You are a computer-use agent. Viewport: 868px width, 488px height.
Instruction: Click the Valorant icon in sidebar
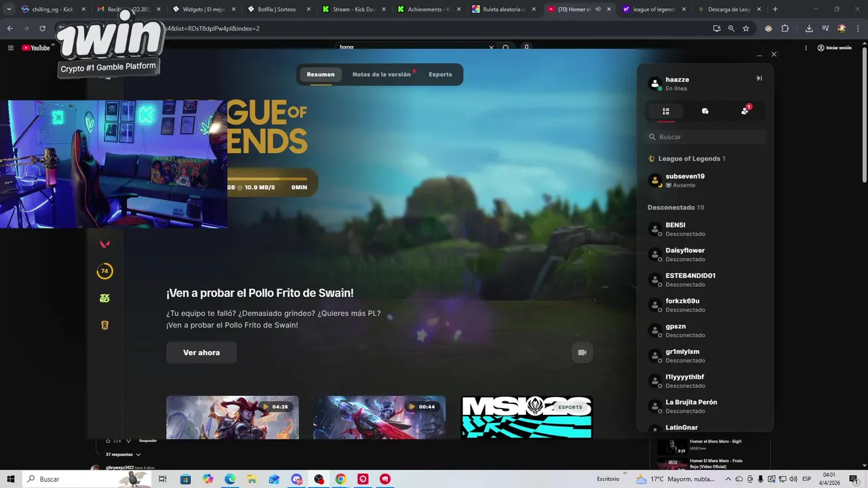pos(104,244)
